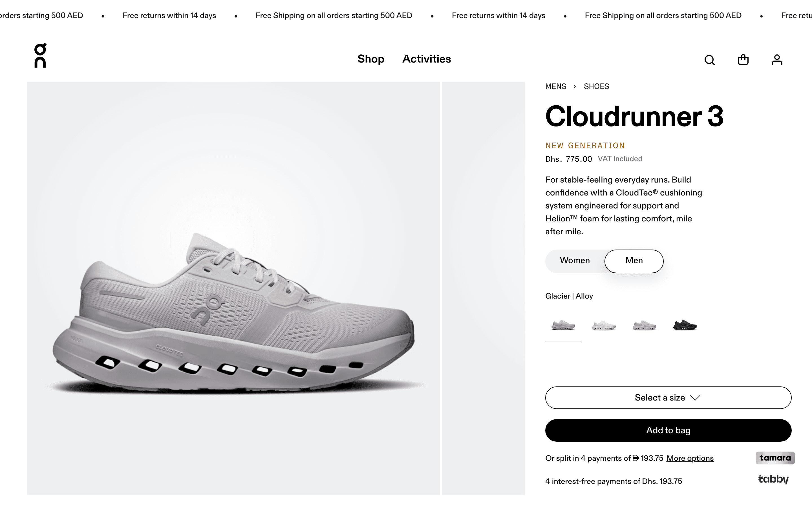Open the Shop menu
Image resolution: width=812 pixels, height=507 pixels.
[x=371, y=59]
